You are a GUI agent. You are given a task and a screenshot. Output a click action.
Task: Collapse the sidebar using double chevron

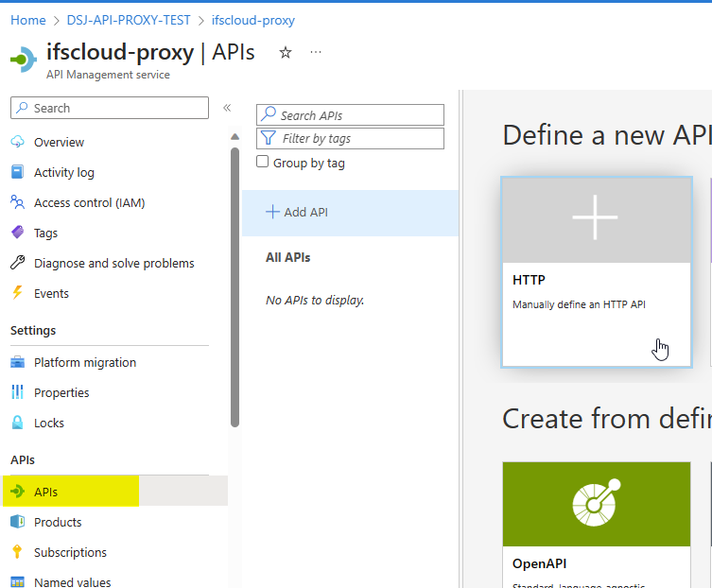point(227,108)
